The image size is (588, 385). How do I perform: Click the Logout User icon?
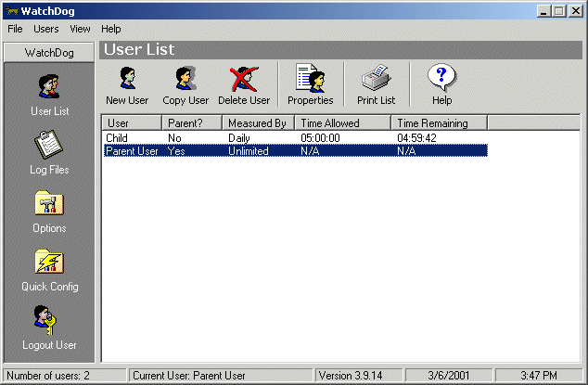[x=45, y=320]
